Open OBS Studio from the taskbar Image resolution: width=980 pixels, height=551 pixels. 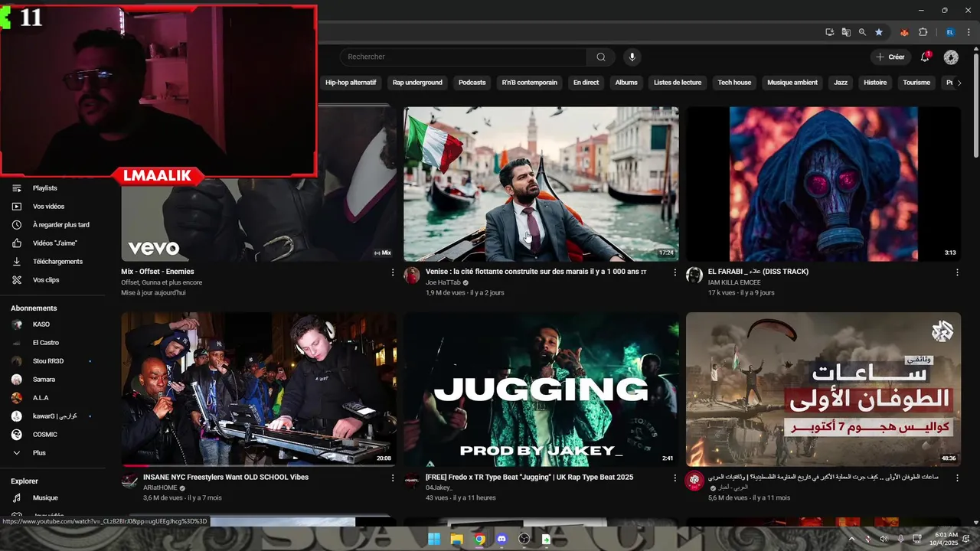click(524, 539)
